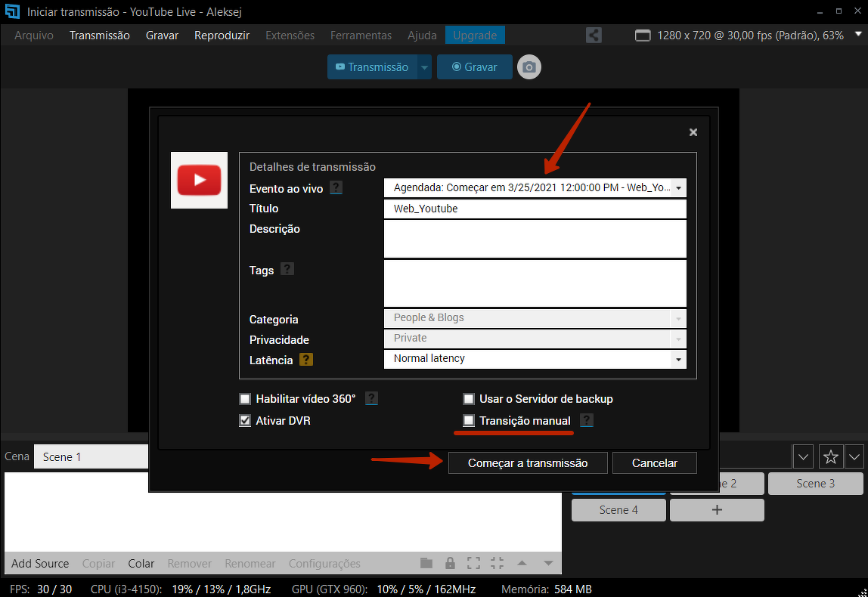The image size is (868, 597).
Task: Open the Reproduzir menu
Action: (x=222, y=36)
